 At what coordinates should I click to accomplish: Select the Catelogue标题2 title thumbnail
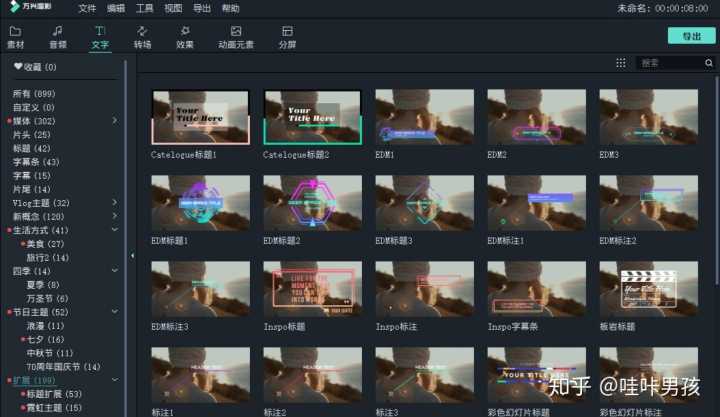[313, 118]
